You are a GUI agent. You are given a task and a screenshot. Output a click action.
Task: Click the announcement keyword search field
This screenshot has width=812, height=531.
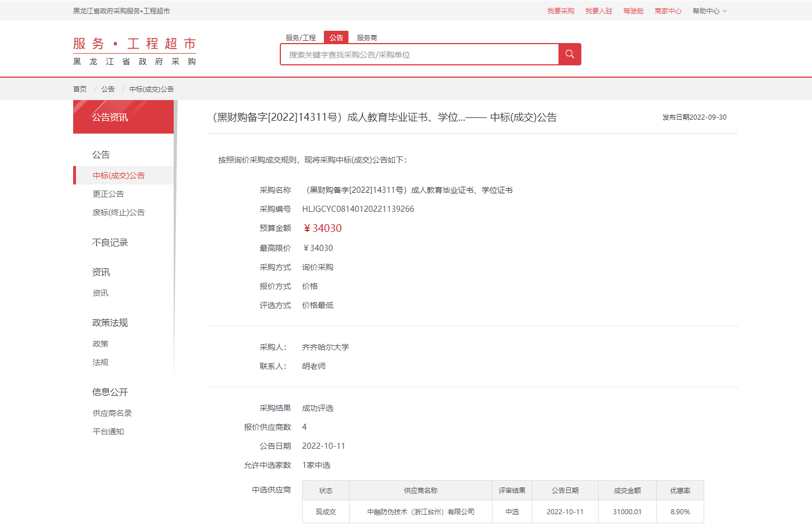coord(419,55)
